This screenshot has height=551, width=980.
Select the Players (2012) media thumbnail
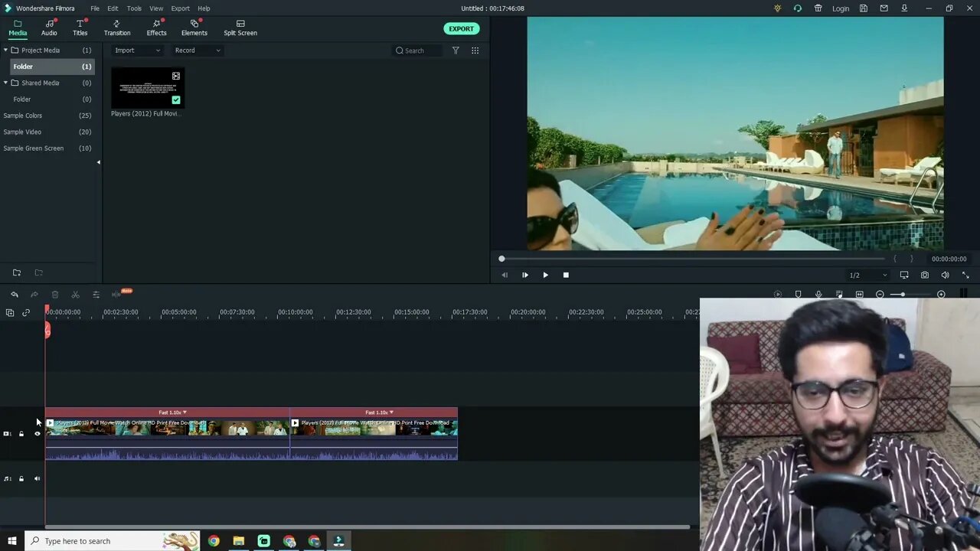(x=148, y=88)
